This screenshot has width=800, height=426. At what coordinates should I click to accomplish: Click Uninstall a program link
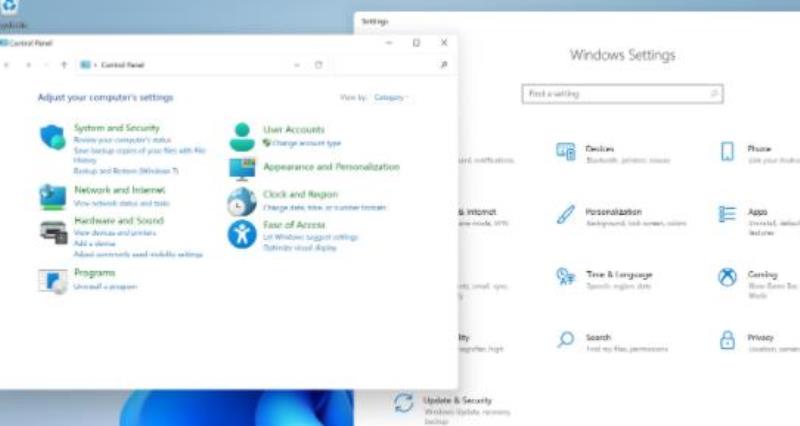coord(106,287)
